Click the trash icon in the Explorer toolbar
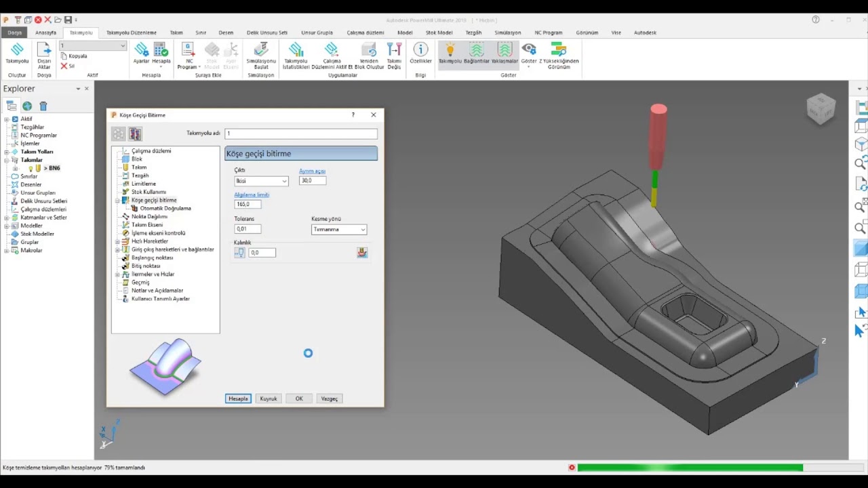 [43, 106]
